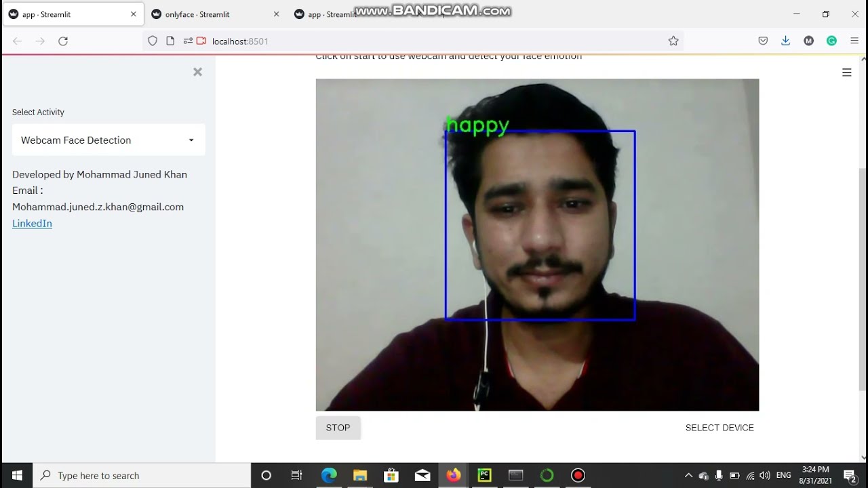
Task: Show hidden system tray icons
Action: (688, 475)
